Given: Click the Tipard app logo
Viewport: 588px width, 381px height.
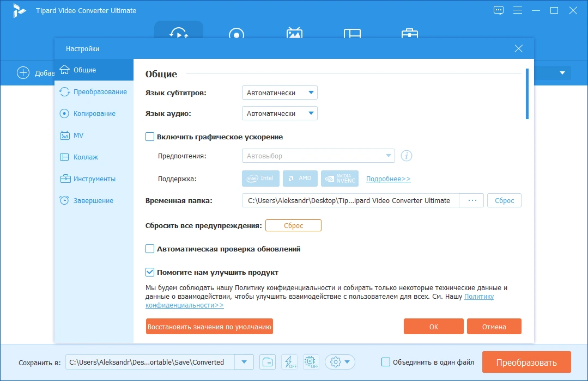Looking at the screenshot, I should pyautogui.click(x=19, y=10).
